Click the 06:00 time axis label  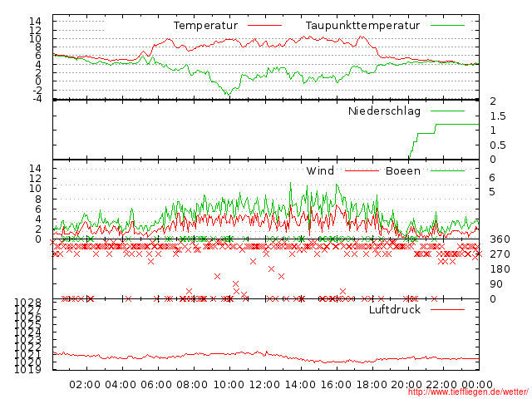point(156,385)
